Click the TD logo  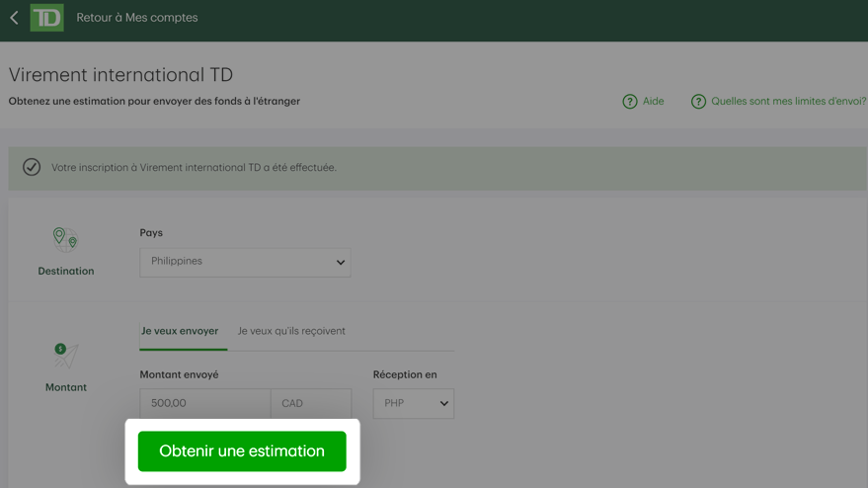[x=46, y=17]
